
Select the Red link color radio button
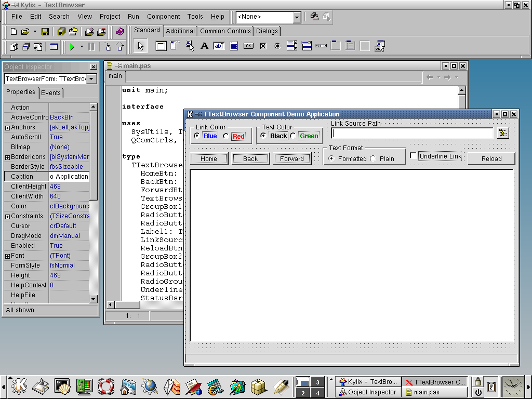pos(225,136)
